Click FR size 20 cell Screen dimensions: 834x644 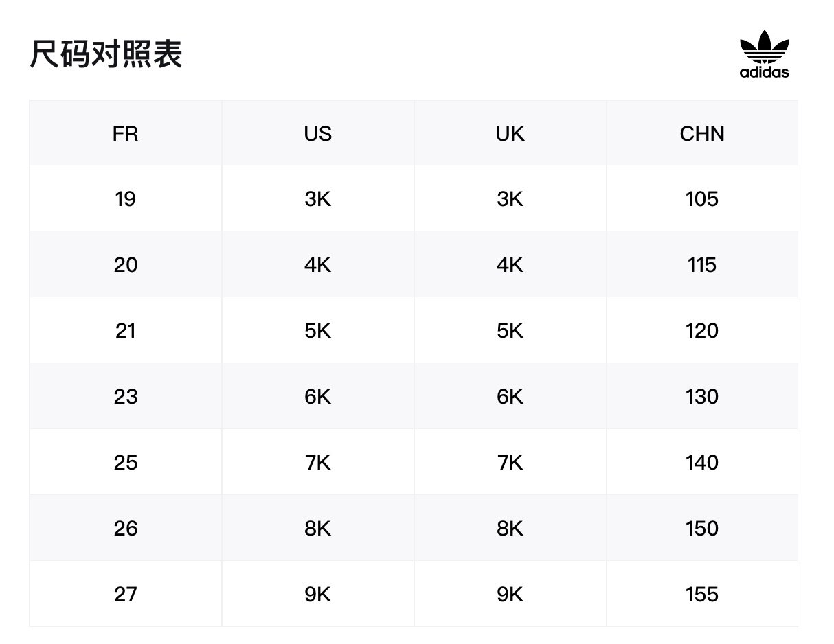pos(126,264)
